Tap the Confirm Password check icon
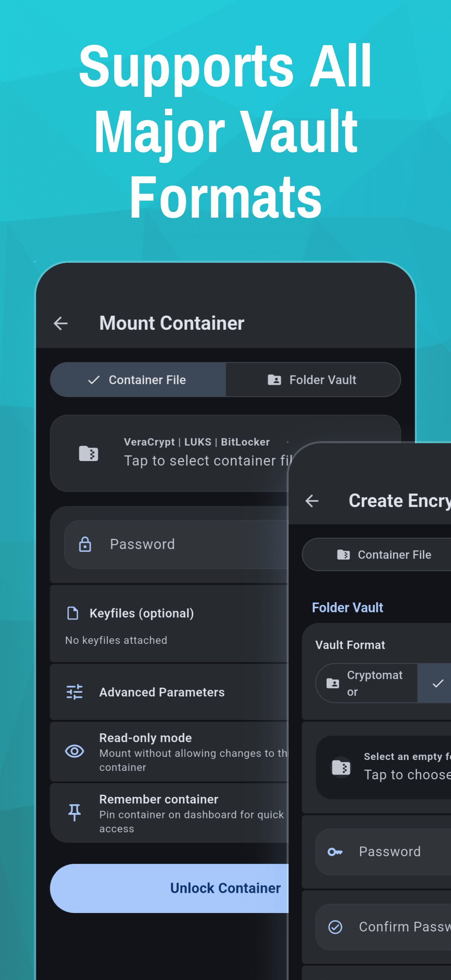 coord(335,927)
